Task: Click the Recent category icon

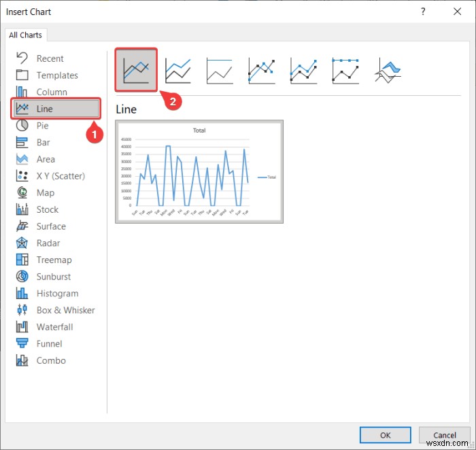Action: click(x=22, y=58)
